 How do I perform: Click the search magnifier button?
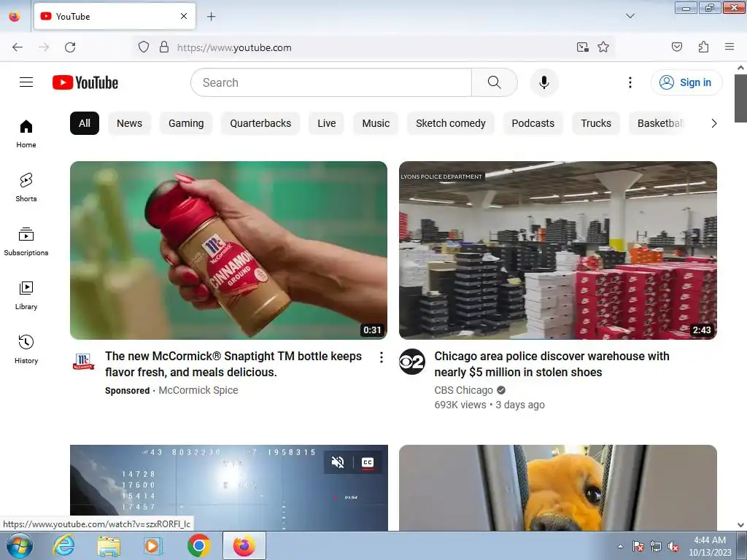tap(494, 82)
